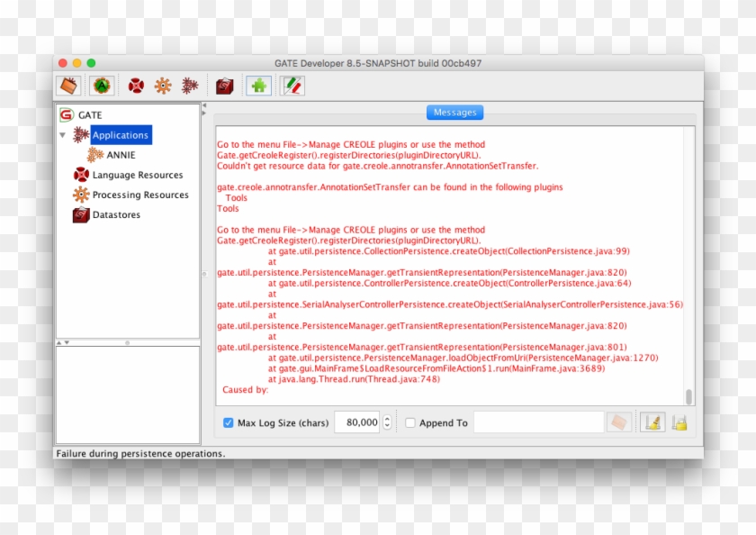Expand the left panel with right split arrow

204,113
